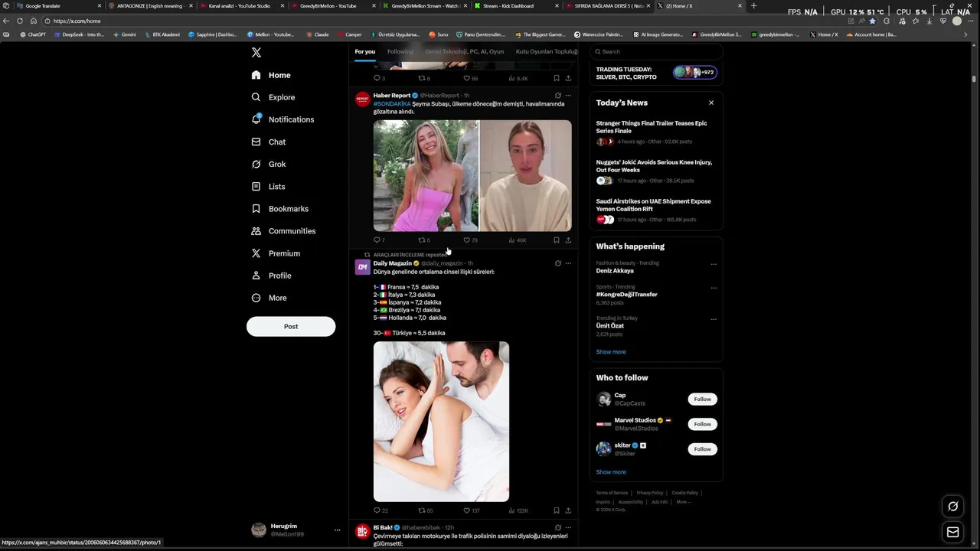The height and width of the screenshot is (551, 980).
Task: Open Genel Teknoloji, PC, AI, Oyun tab
Action: click(465, 51)
